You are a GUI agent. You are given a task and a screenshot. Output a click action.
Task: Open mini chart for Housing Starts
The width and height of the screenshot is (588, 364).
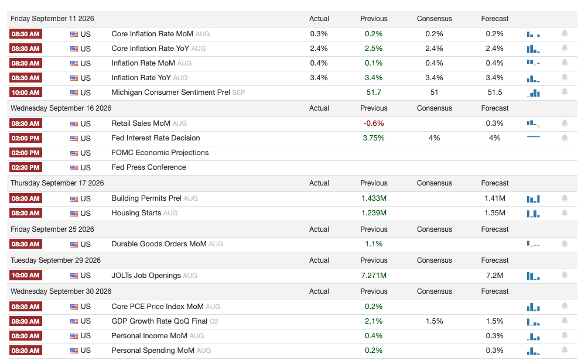pyautogui.click(x=533, y=213)
